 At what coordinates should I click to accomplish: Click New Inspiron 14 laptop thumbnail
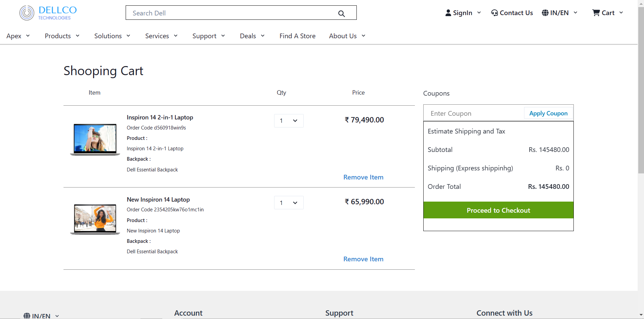[x=95, y=219]
